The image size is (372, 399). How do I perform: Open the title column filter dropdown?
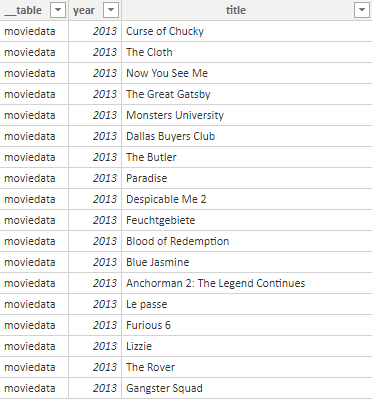[362, 10]
